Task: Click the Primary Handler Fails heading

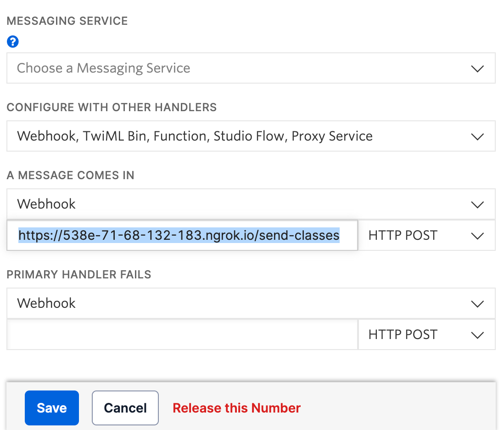Action: pyautogui.click(x=79, y=275)
